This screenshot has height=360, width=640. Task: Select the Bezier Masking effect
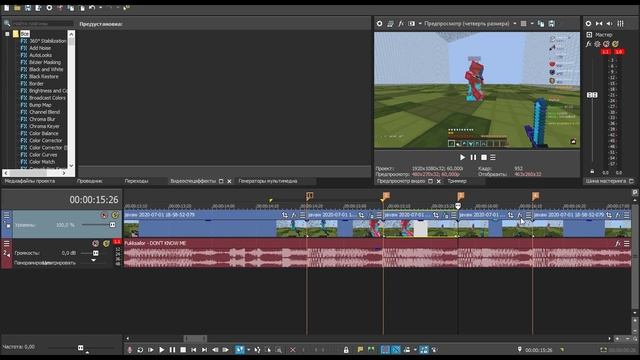click(45, 62)
